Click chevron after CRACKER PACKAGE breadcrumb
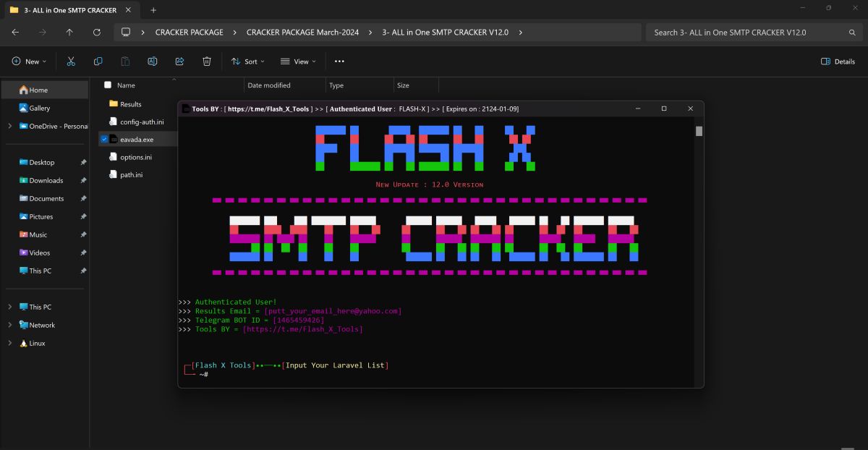 click(x=235, y=33)
